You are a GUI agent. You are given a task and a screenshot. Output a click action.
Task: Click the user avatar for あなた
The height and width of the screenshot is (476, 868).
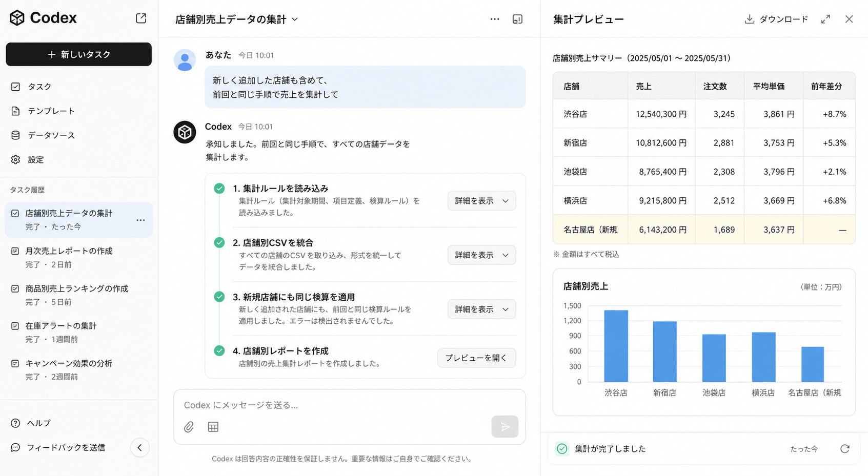(185, 60)
